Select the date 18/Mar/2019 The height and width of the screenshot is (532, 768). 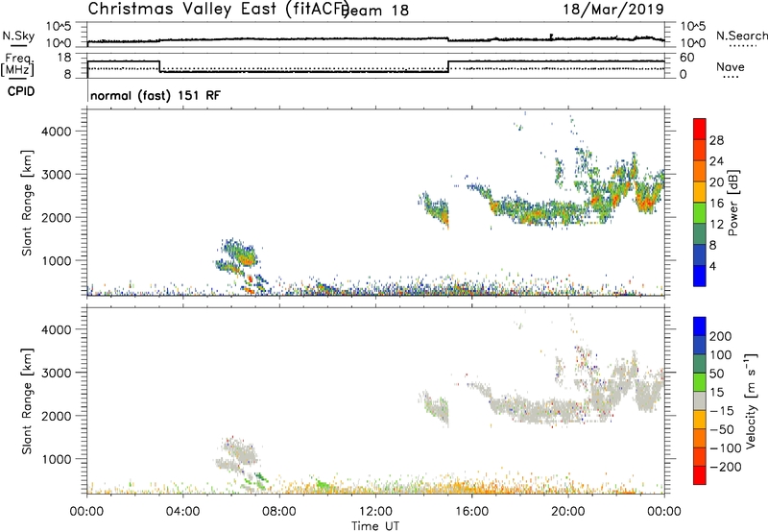point(613,9)
